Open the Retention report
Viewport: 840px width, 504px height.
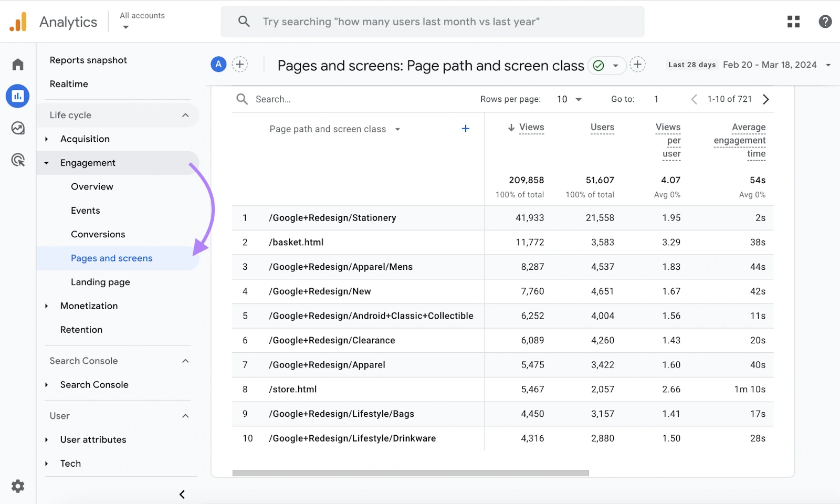81,330
